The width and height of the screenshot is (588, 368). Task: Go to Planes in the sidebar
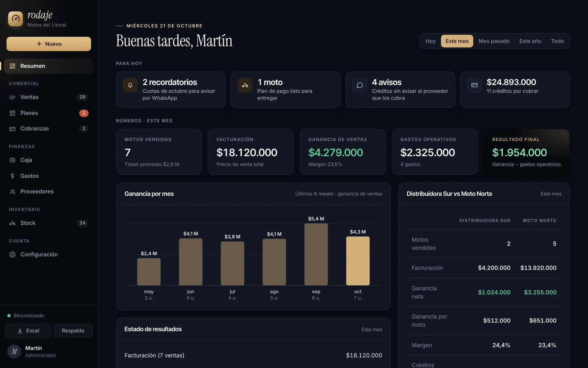pyautogui.click(x=49, y=113)
